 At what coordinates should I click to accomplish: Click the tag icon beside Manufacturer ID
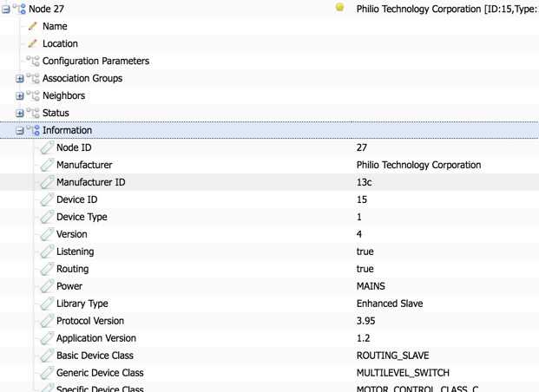coord(47,182)
